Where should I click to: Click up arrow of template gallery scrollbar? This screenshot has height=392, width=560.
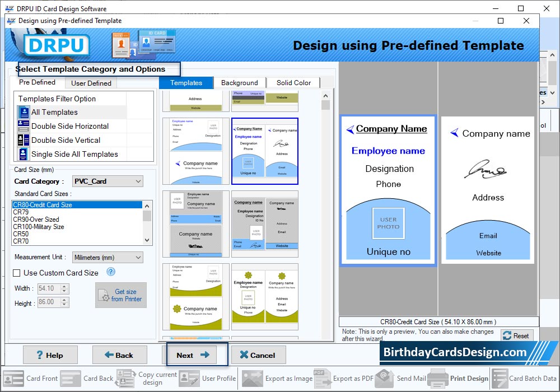pyautogui.click(x=325, y=96)
